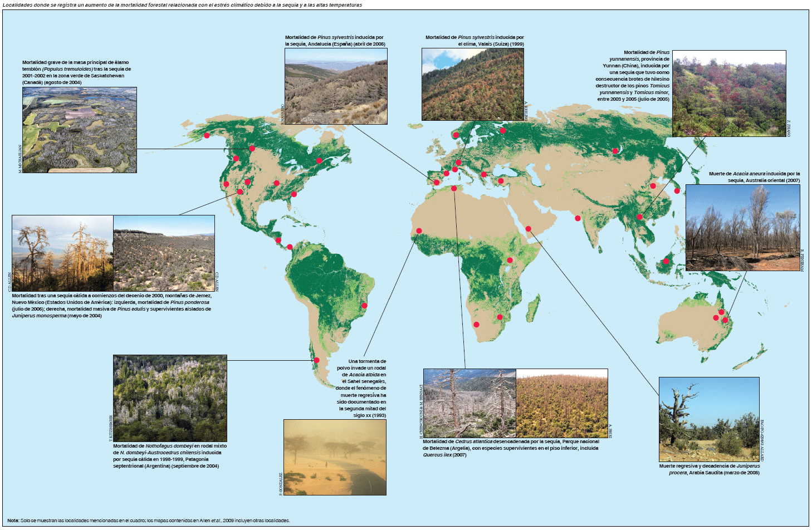
Task: Select the red dot in Siberia, Russia
Action: click(615, 151)
